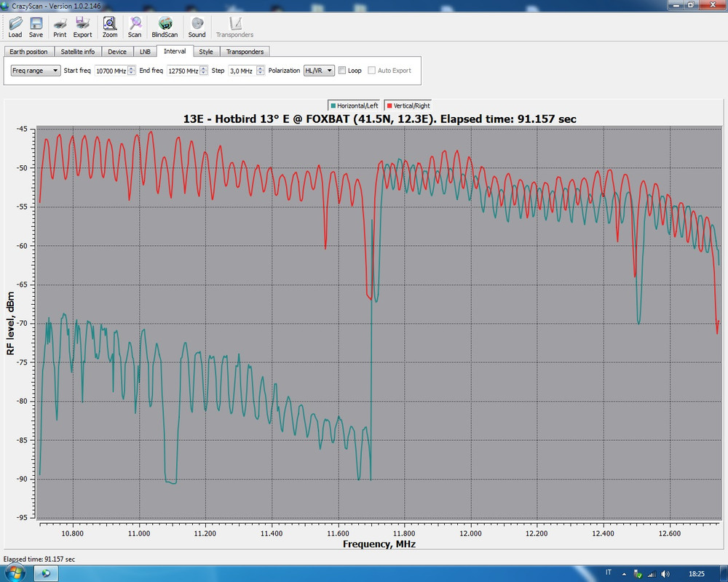Image resolution: width=728 pixels, height=582 pixels.
Task: Click the RF level, dBm axis label
Action: (10, 324)
